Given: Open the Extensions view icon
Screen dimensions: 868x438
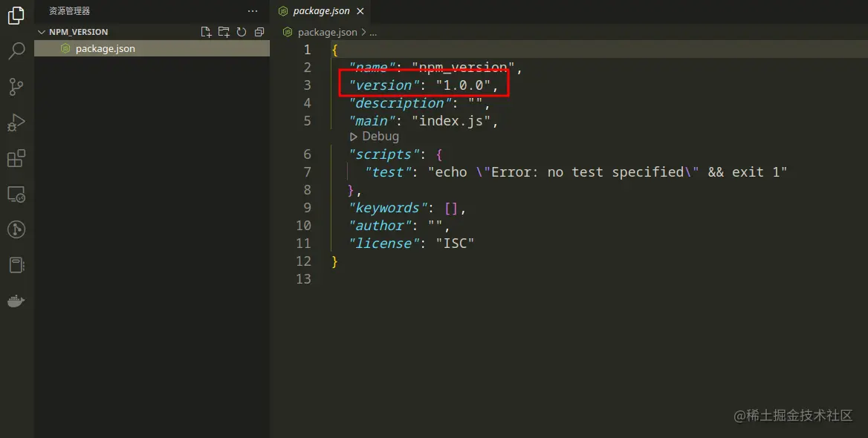Looking at the screenshot, I should click(x=16, y=158).
